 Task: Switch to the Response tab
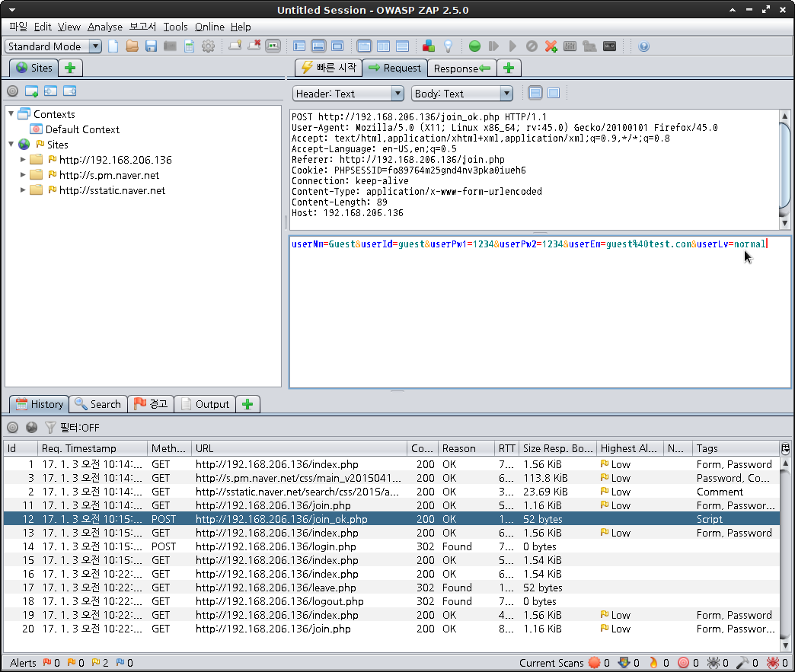pos(462,68)
